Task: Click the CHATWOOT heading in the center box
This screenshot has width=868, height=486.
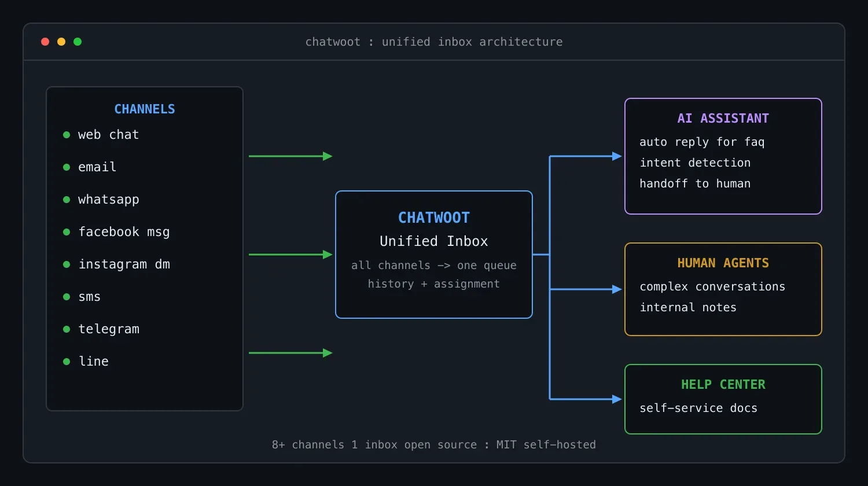Action: [434, 218]
